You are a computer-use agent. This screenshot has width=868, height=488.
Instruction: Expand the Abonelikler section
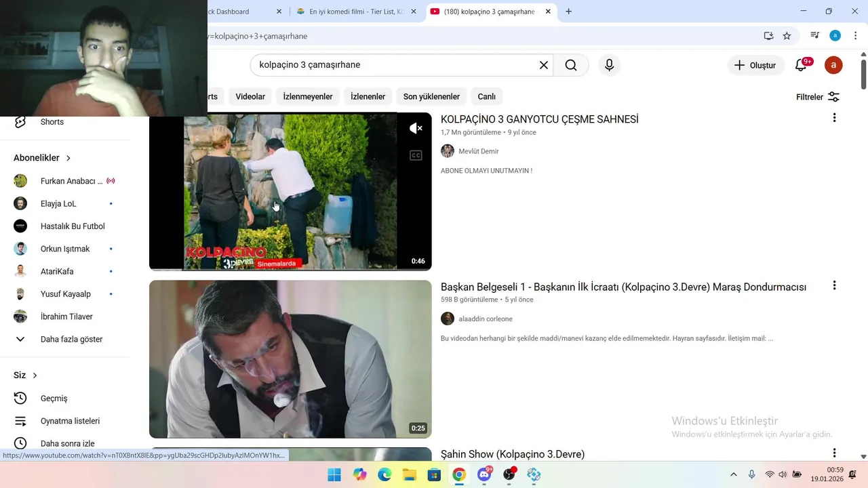pyautogui.click(x=43, y=158)
